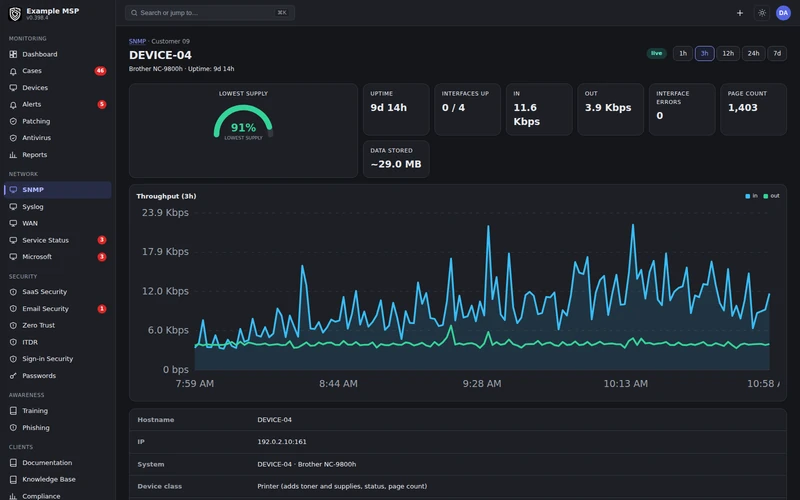Click the PAGE COUNT 1,403 card
This screenshot has width=800, height=500.
[753, 109]
